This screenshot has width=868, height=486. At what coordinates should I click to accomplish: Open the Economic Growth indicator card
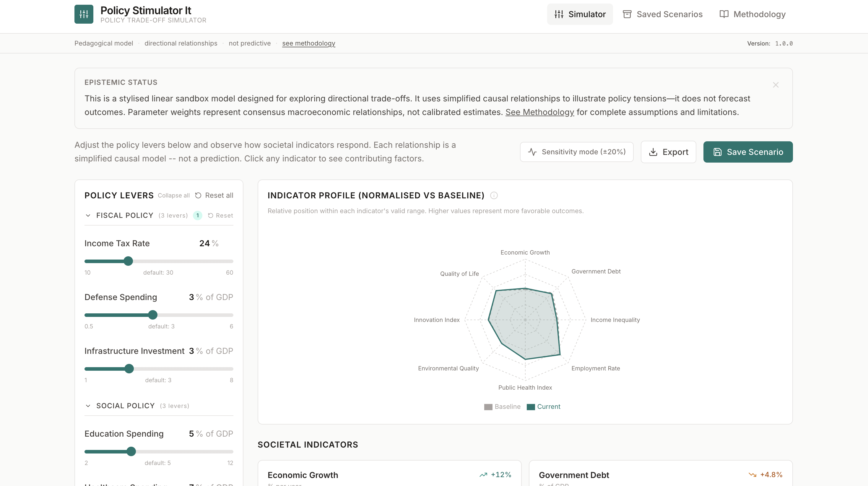click(389, 474)
